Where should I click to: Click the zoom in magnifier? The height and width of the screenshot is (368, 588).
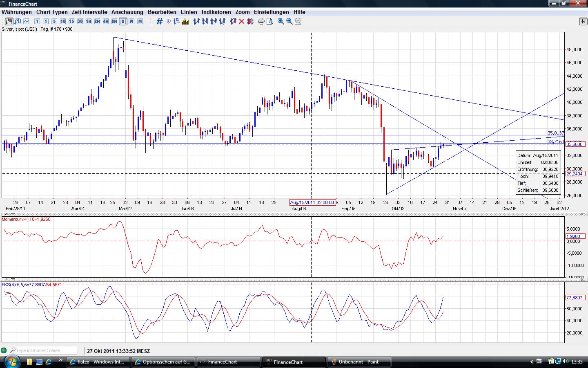[281, 21]
